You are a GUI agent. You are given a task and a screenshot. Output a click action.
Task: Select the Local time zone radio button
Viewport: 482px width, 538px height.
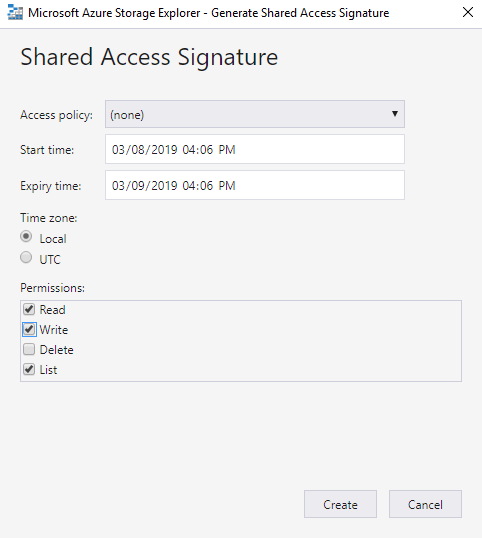click(26, 236)
